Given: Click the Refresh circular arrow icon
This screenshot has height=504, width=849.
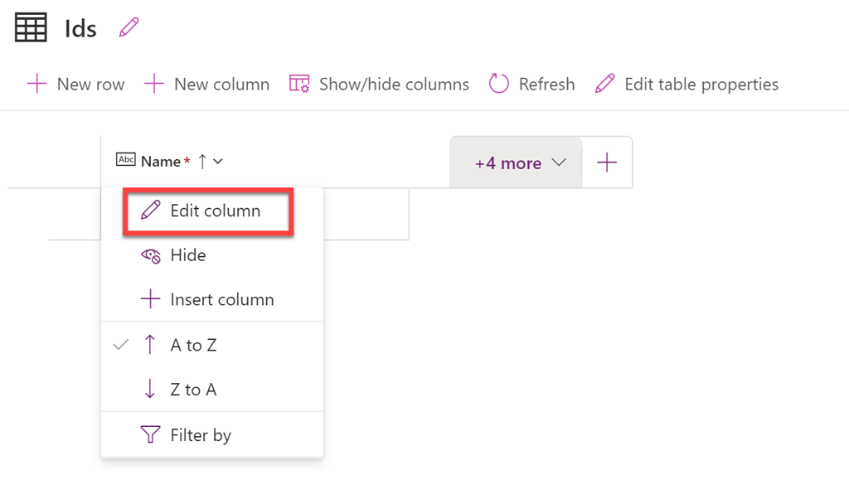Looking at the screenshot, I should point(498,84).
